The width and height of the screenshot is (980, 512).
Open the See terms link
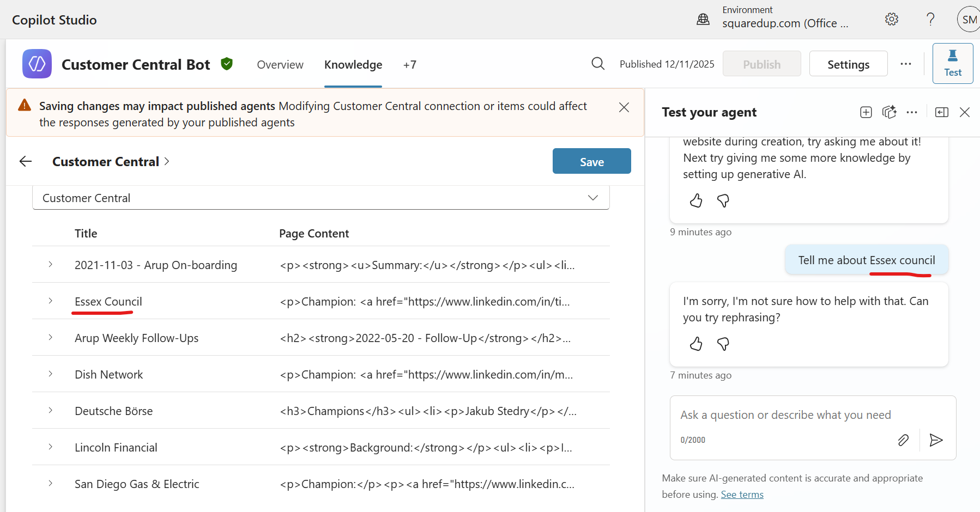[x=742, y=494]
